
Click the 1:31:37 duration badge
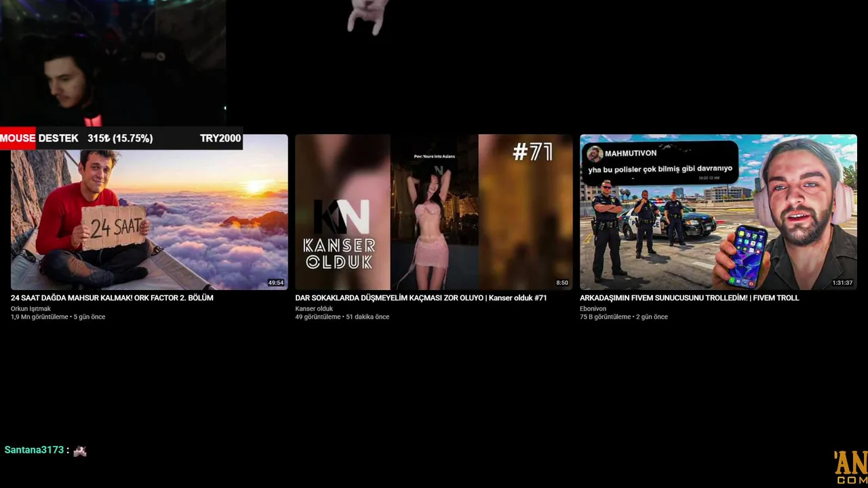842,283
